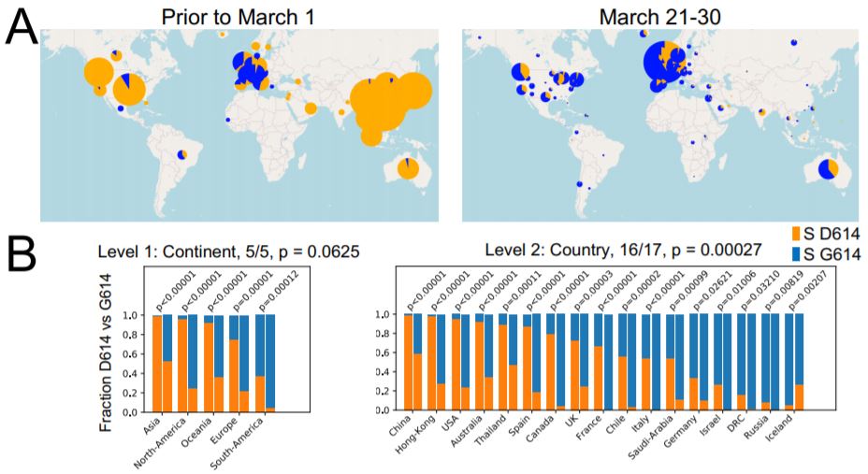Click the Chile axis label
868x474 pixels.
click(615, 425)
